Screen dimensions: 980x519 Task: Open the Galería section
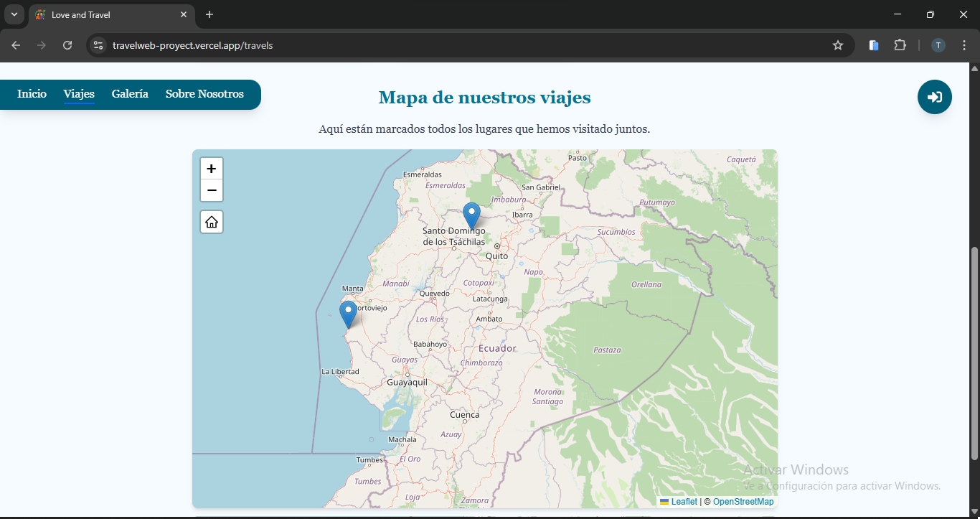(130, 94)
